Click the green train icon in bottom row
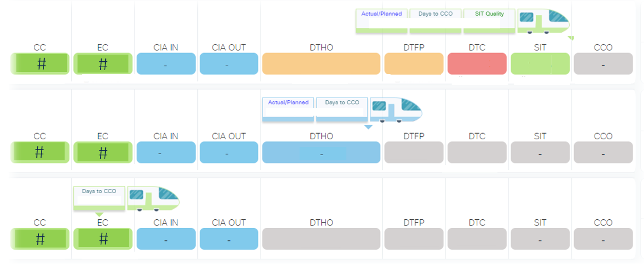 pyautogui.click(x=153, y=198)
